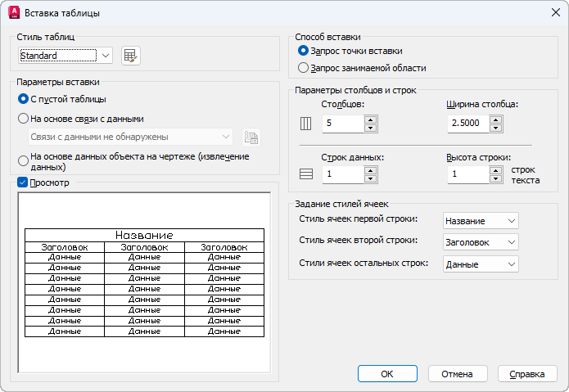Increase Строк данных with up arrow
Image resolution: width=569 pixels, height=392 pixels.
(370, 169)
